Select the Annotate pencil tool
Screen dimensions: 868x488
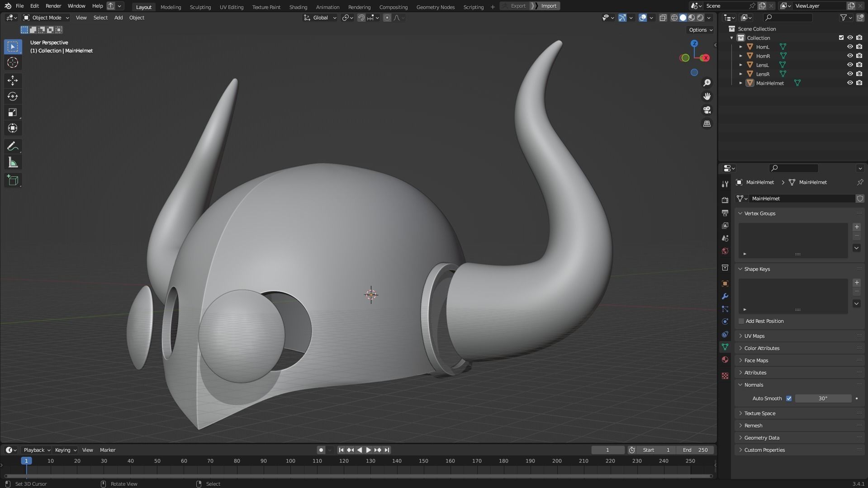coord(13,146)
